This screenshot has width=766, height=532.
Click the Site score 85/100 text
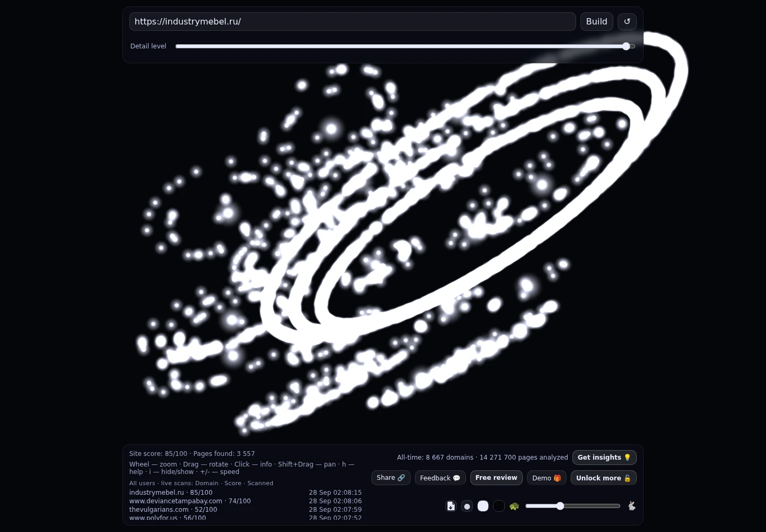158,454
